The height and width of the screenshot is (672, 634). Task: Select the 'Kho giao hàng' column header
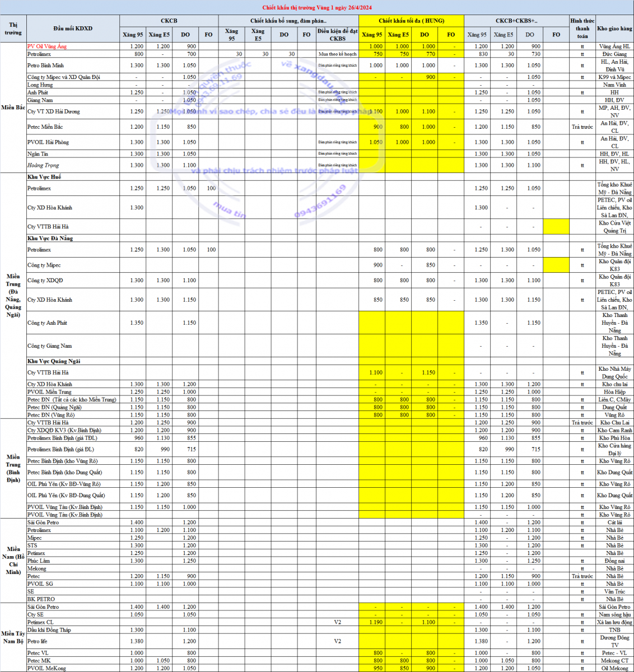click(614, 29)
